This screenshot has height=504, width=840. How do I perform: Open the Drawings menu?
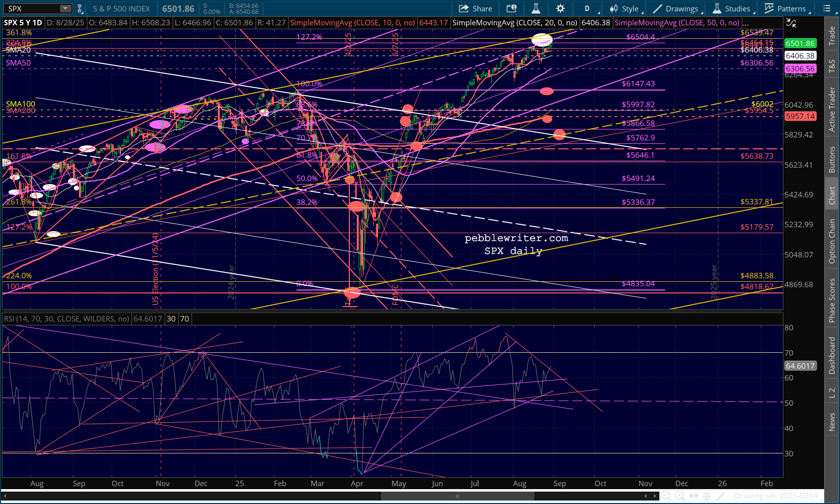pyautogui.click(x=677, y=8)
